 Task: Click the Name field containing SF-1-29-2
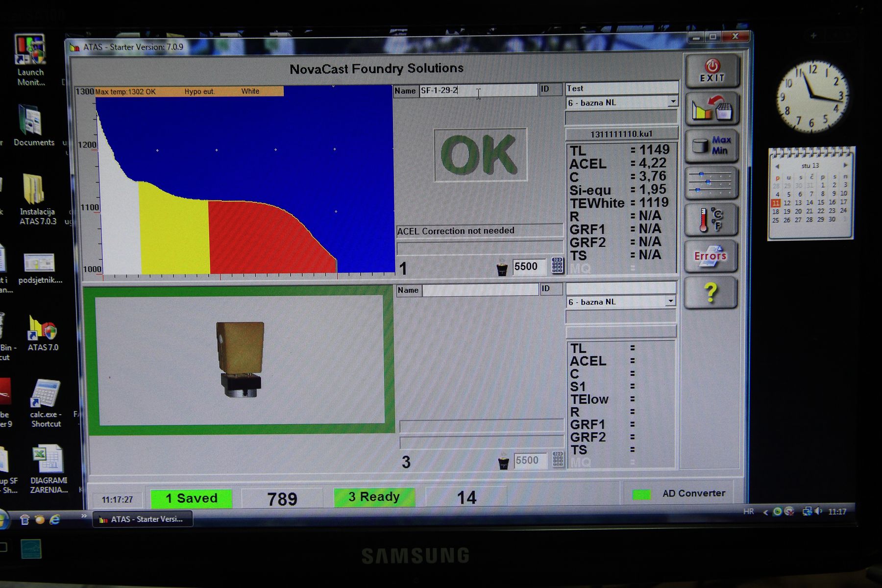coord(478,90)
